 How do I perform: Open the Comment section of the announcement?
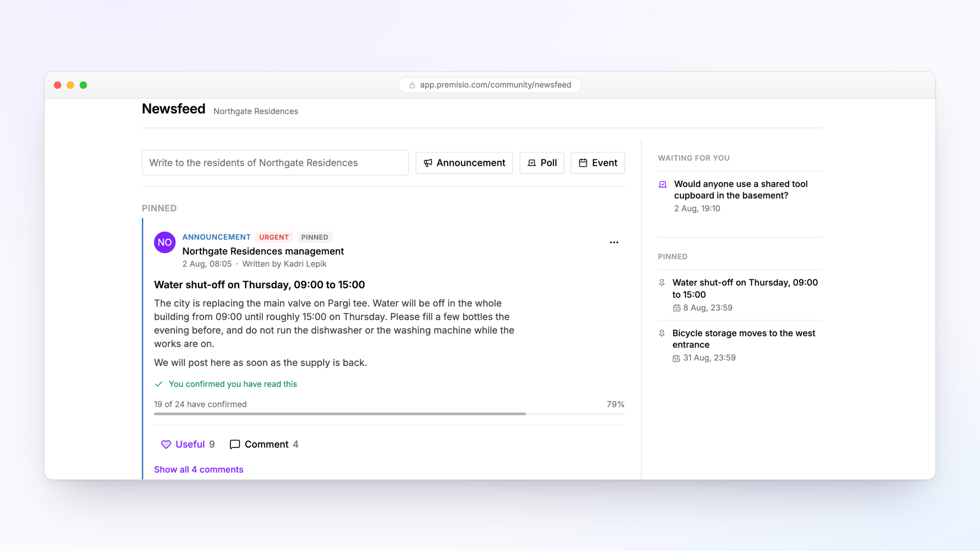click(x=264, y=444)
